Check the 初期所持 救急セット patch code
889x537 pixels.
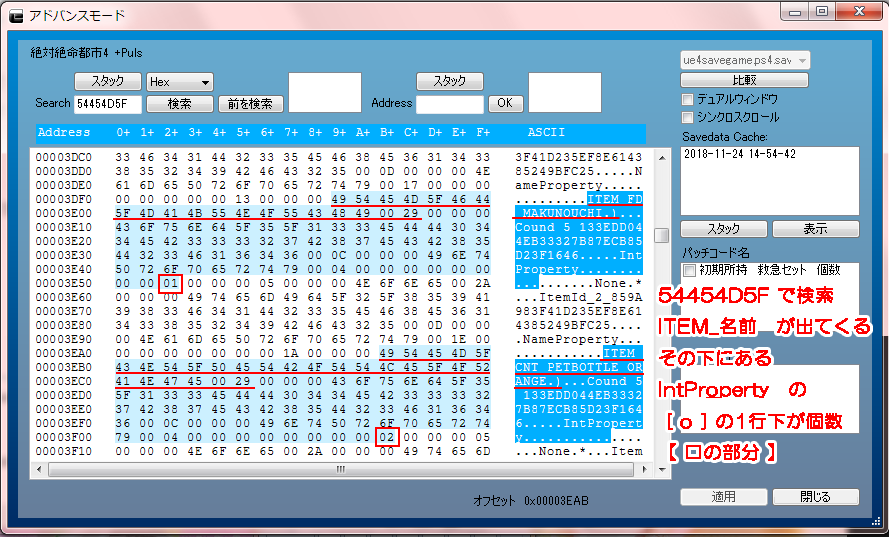click(x=687, y=270)
